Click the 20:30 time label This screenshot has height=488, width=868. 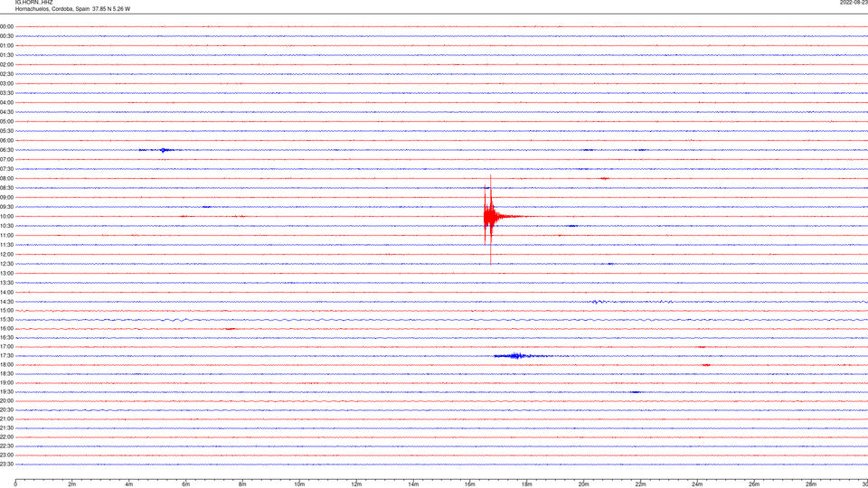(x=6, y=410)
